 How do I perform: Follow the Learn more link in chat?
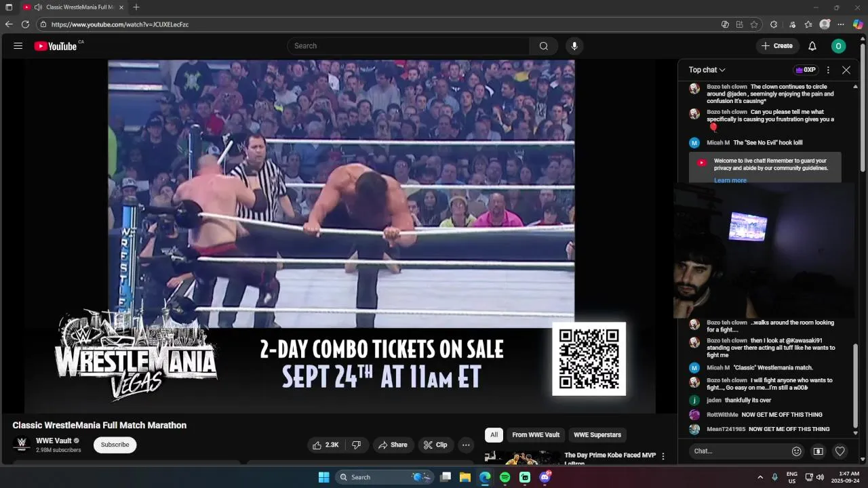point(730,180)
